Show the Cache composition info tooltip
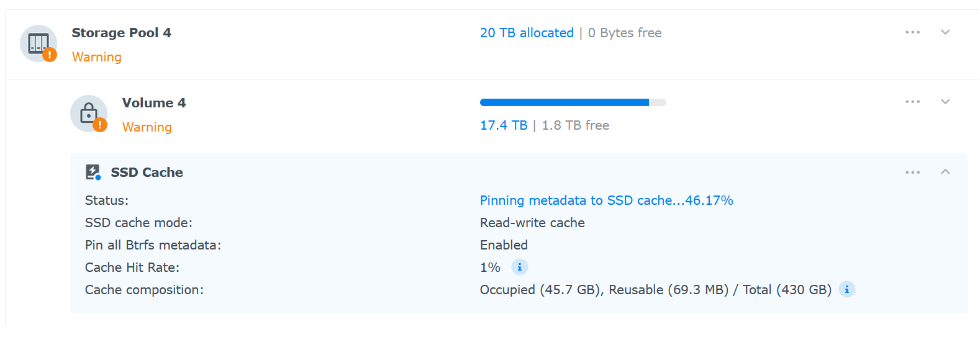Image resolution: width=980 pixels, height=337 pixels. click(x=846, y=289)
